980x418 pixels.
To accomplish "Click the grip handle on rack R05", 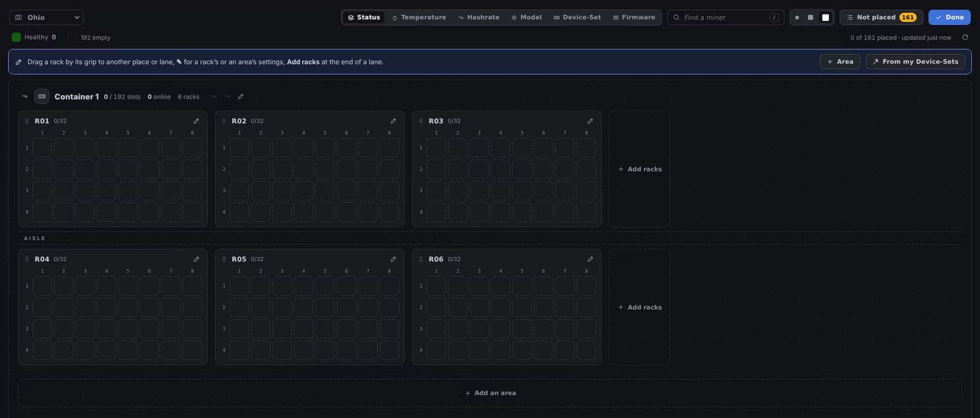I will click(x=224, y=259).
